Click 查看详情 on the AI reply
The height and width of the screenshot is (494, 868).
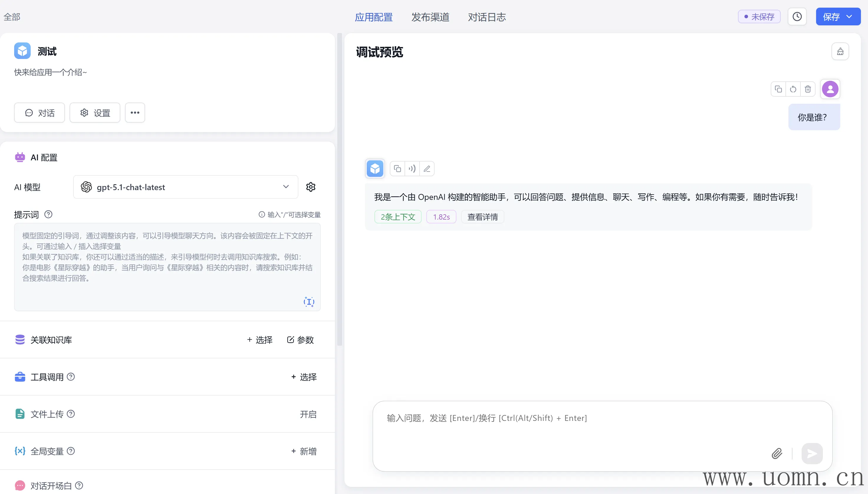click(x=482, y=217)
